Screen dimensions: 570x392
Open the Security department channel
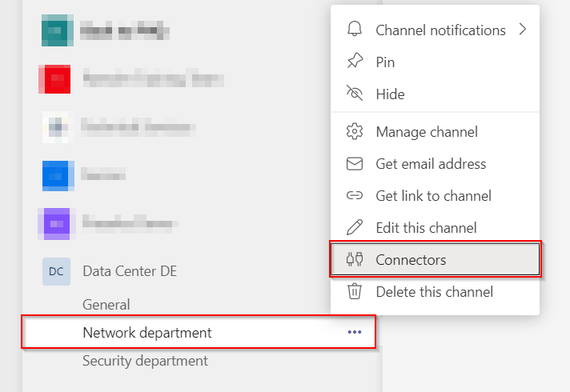click(145, 361)
